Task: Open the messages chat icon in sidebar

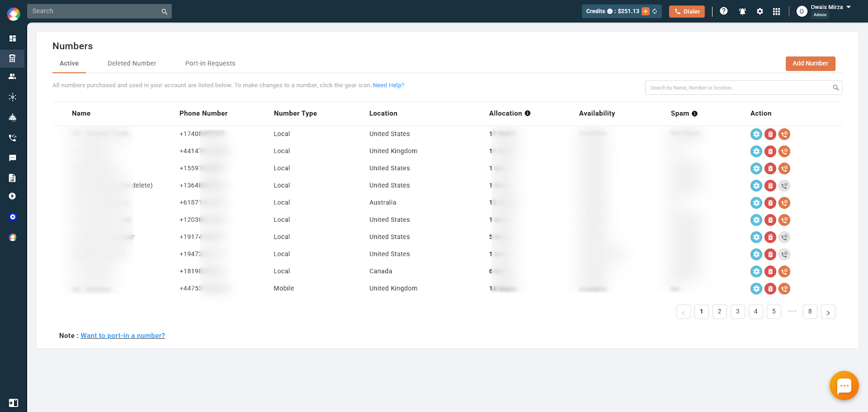Action: 12,158
